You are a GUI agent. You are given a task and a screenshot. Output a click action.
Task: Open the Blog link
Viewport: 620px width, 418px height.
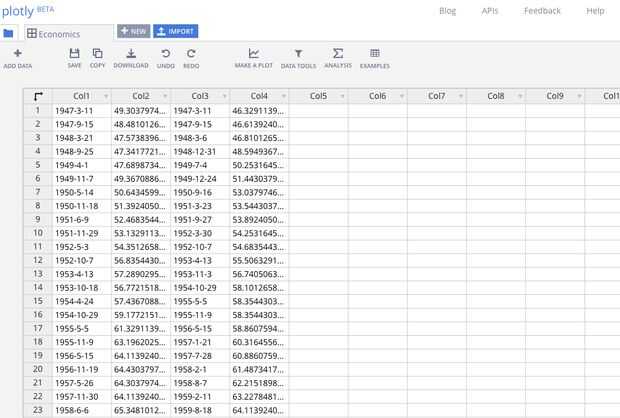(448, 11)
